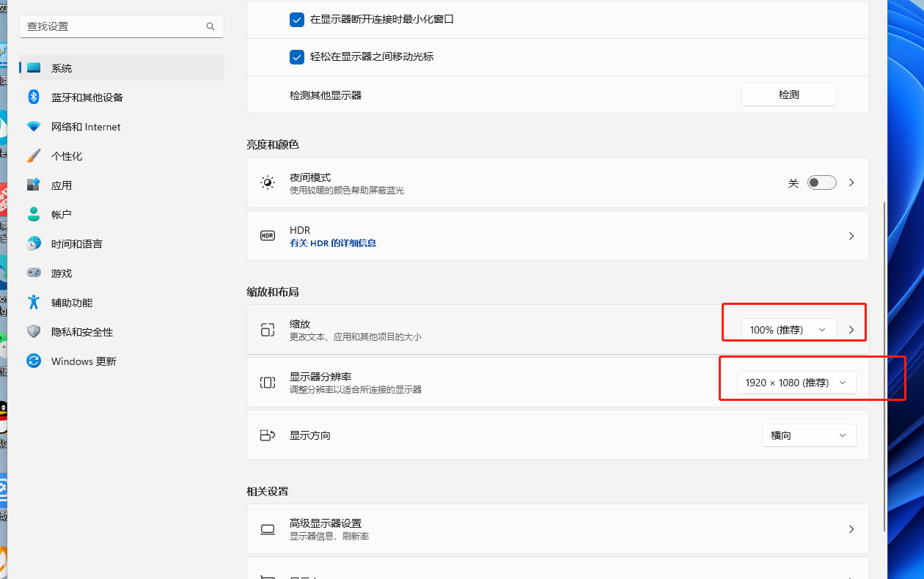Uncheck easy cursor movement between displays
924x579 pixels.
pos(297,57)
